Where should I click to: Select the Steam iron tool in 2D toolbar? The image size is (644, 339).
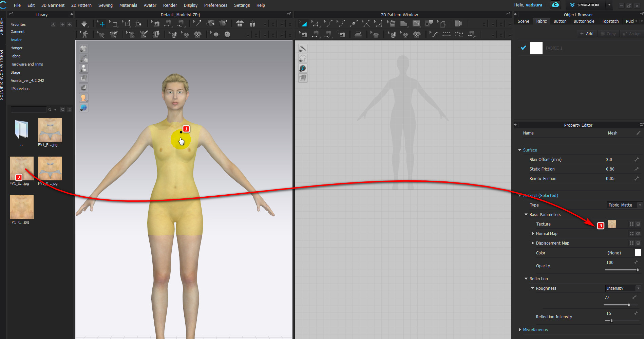pos(358,34)
